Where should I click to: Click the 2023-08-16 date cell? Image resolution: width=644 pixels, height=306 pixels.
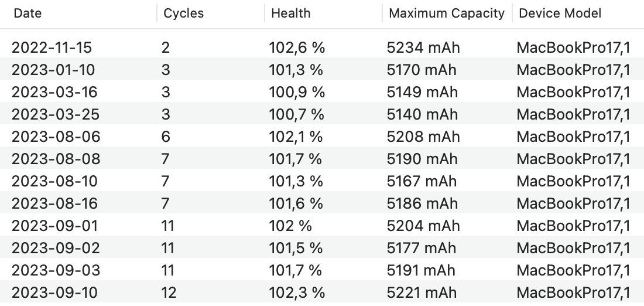[54, 203]
